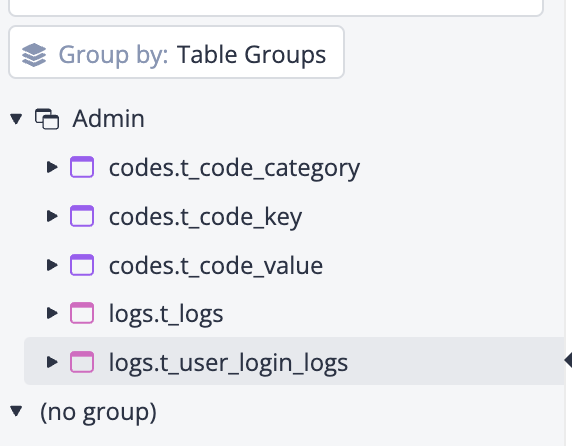Click the codes.t_code_key table icon
The height and width of the screenshot is (446, 572).
pyautogui.click(x=82, y=216)
